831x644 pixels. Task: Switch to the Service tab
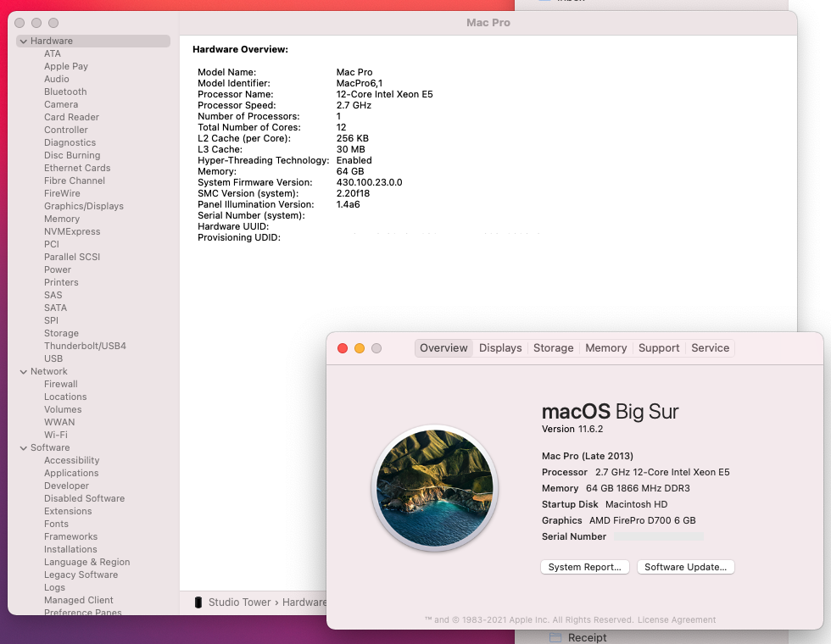click(711, 348)
